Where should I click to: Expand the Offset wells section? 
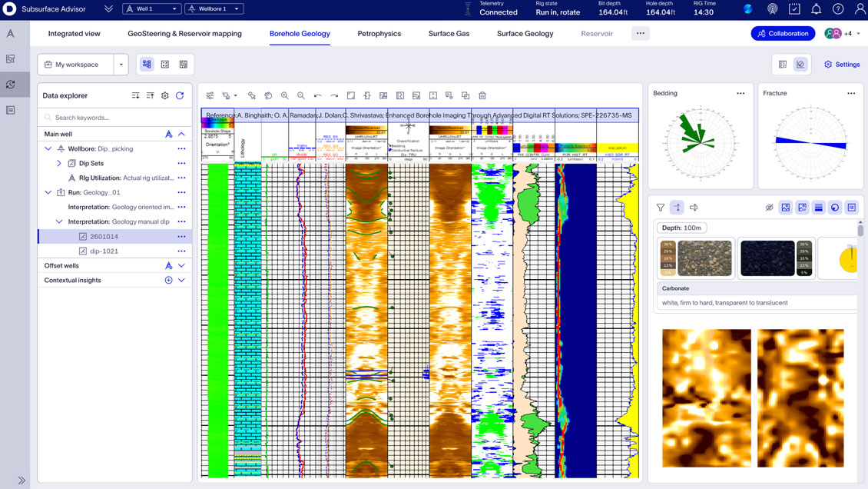[181, 264]
